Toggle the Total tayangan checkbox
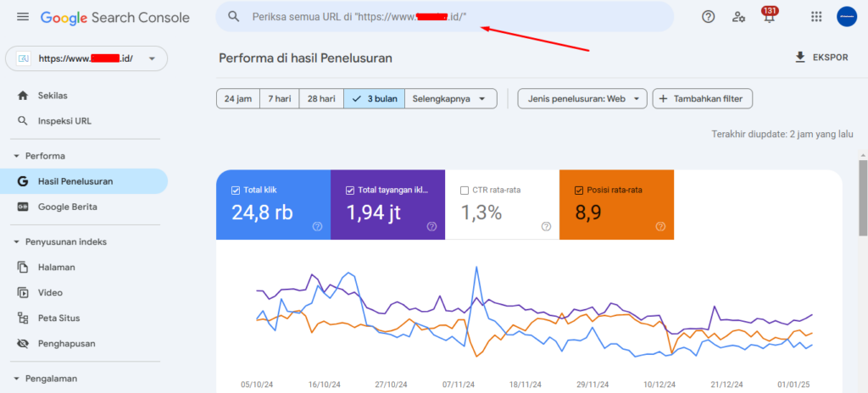This screenshot has height=393, width=868. 350,191
